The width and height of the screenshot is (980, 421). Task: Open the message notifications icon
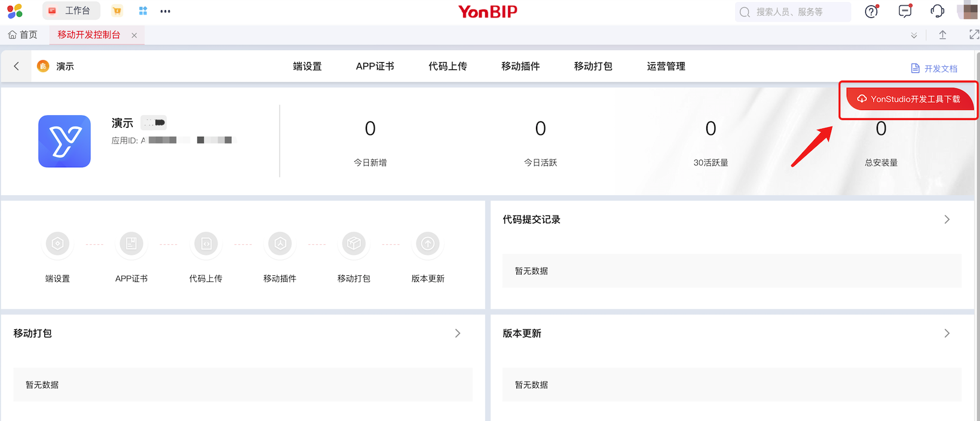[905, 11]
